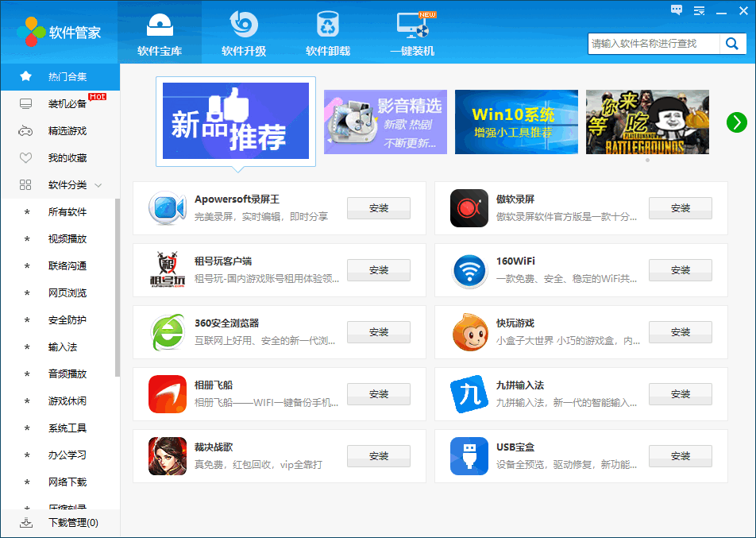Image resolution: width=756 pixels, height=538 pixels.
Task: Open the Battlegrounds game banner
Action: tap(647, 122)
